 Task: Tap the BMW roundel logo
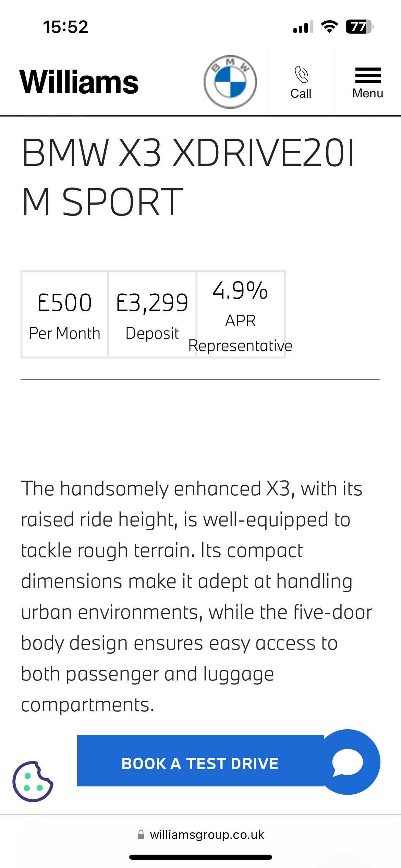tap(230, 82)
